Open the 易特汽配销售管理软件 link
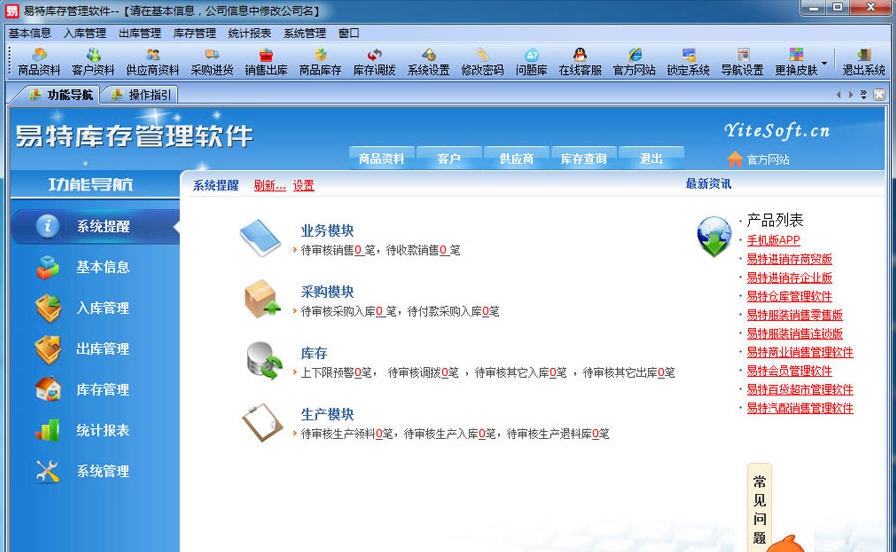896x552 pixels. pyautogui.click(x=800, y=408)
